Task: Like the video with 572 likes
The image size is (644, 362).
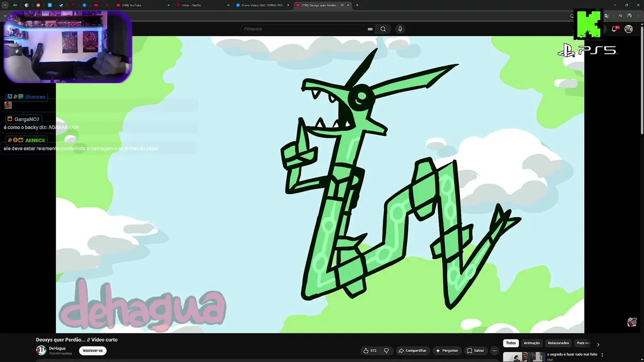Action: [370, 350]
